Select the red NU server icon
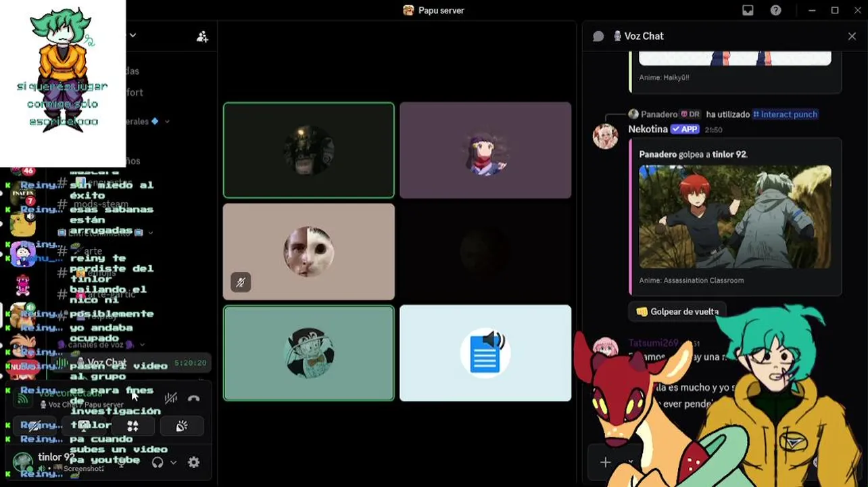Image resolution: width=868 pixels, height=487 pixels. (x=22, y=367)
